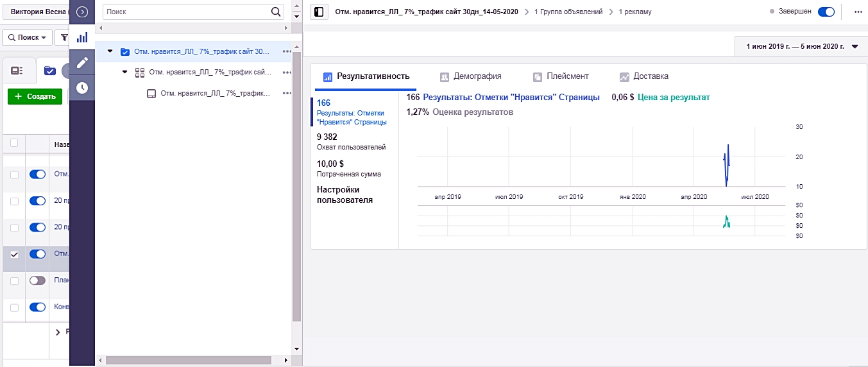Click the filter funnel icon
Image resolution: width=868 pixels, height=367 pixels.
point(64,37)
